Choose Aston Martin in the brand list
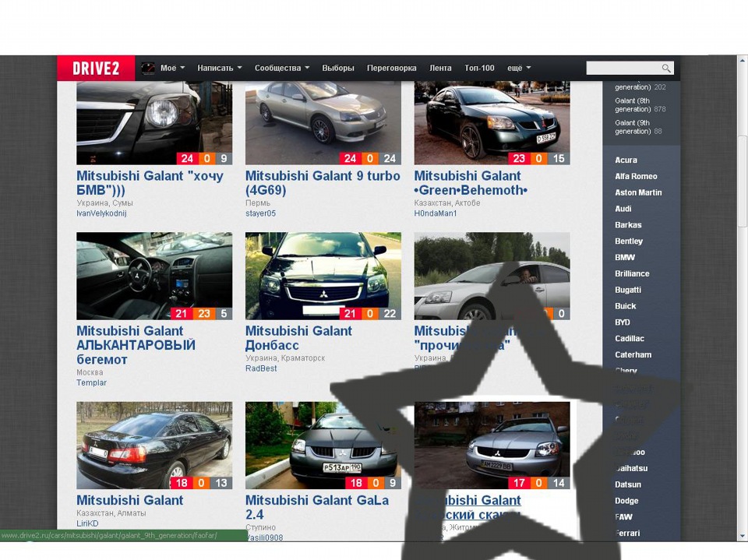The height and width of the screenshot is (560, 748). click(638, 192)
